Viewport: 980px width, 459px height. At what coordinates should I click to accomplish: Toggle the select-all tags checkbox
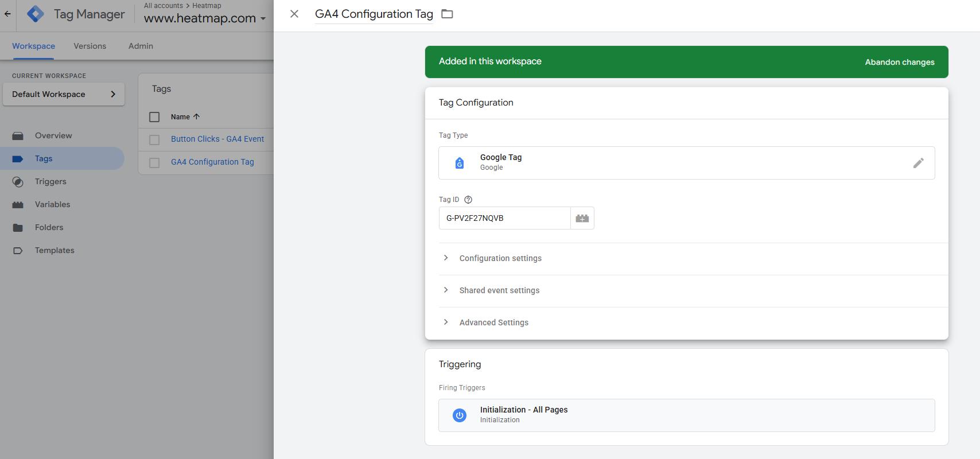pos(154,117)
